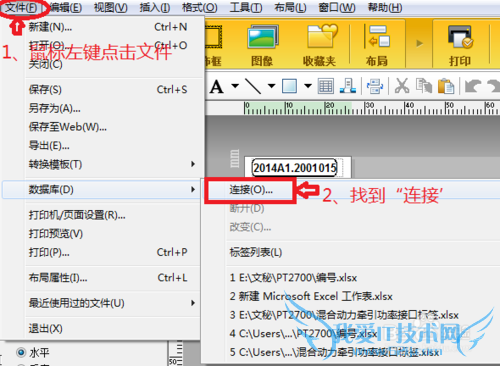Click the copy icon
The height and width of the screenshot is (366, 500).
tap(424, 86)
